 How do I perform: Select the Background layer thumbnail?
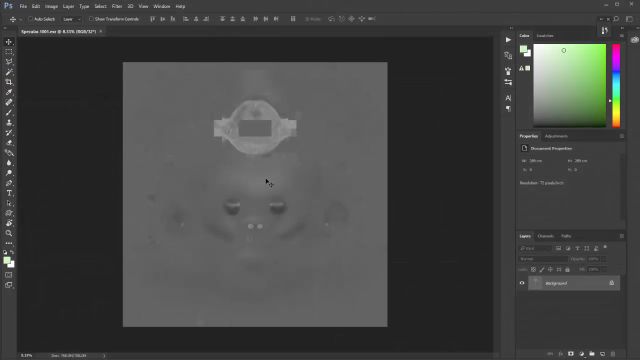[x=536, y=283]
